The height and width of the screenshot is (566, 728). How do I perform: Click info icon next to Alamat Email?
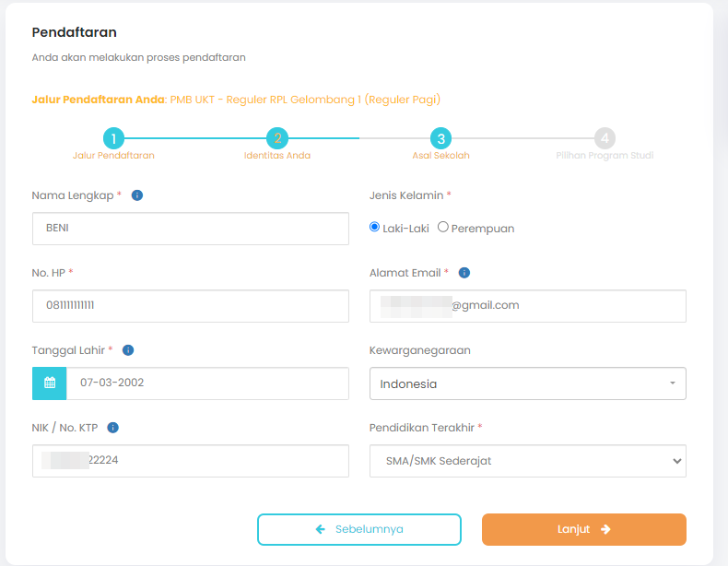(x=464, y=273)
